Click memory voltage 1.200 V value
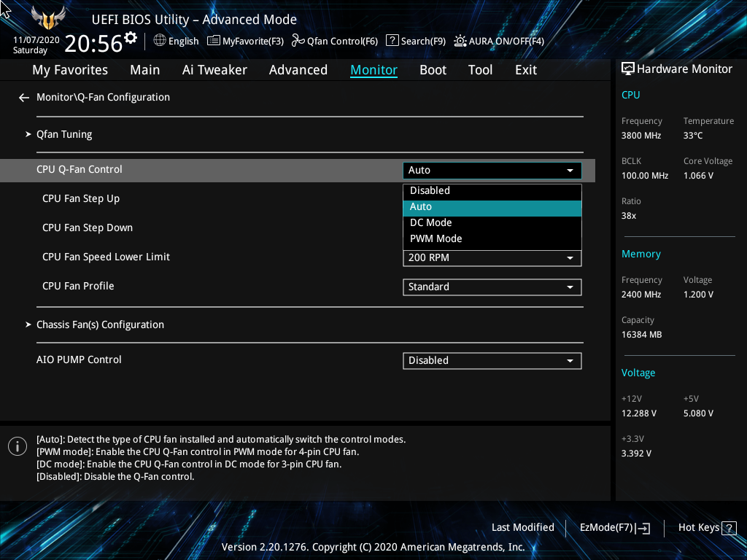This screenshot has height=560, width=747. [x=698, y=295]
